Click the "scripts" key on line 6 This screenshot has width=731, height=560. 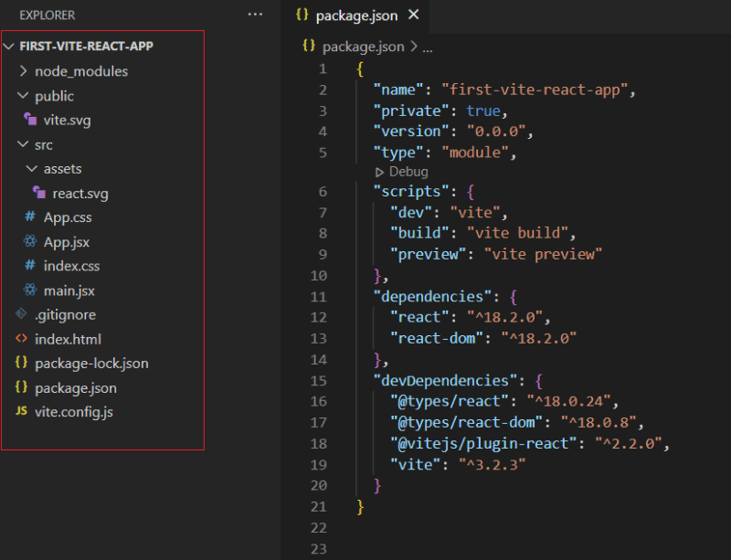click(411, 191)
